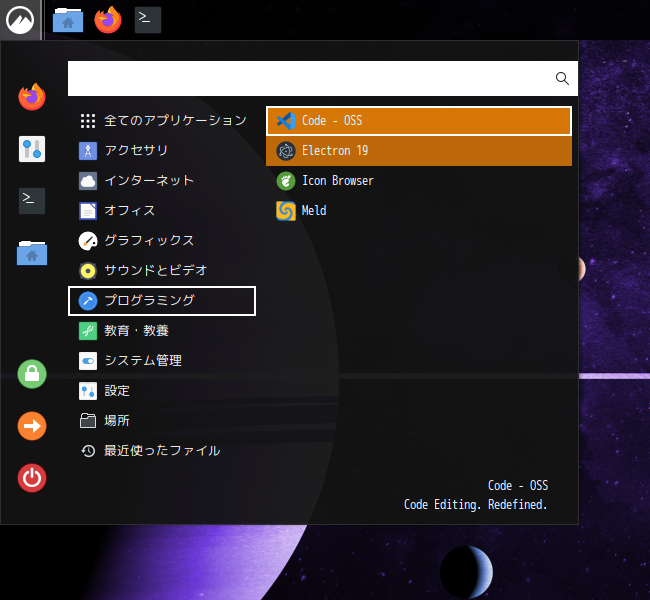Click the grid icon beside 全てのアプリケーション
The image size is (650, 600).
(88, 121)
